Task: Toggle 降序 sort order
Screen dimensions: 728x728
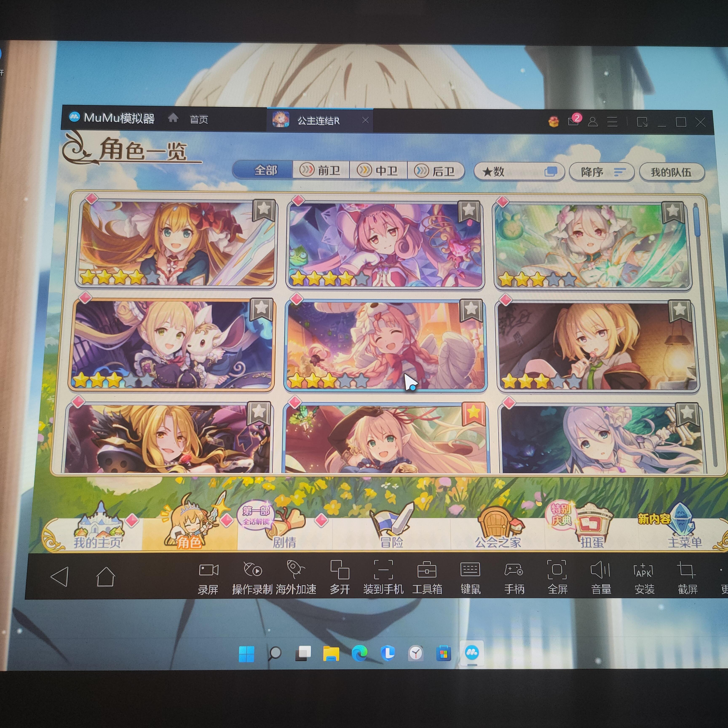Action: [x=602, y=172]
